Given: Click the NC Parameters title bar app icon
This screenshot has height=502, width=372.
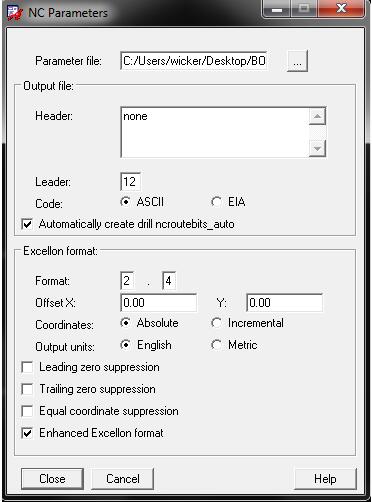Looking at the screenshot, I should tap(15, 13).
